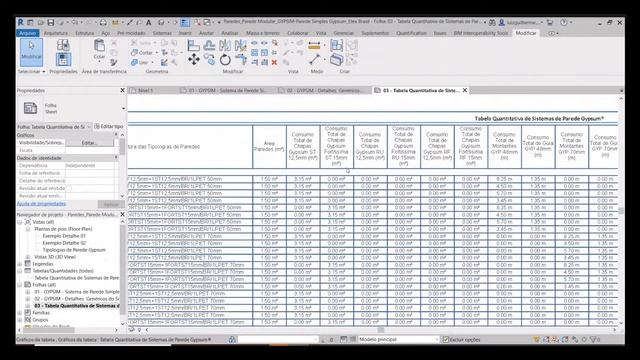Select Tabela Quantitativa de Sistemas schedule in browser

click(x=76, y=278)
